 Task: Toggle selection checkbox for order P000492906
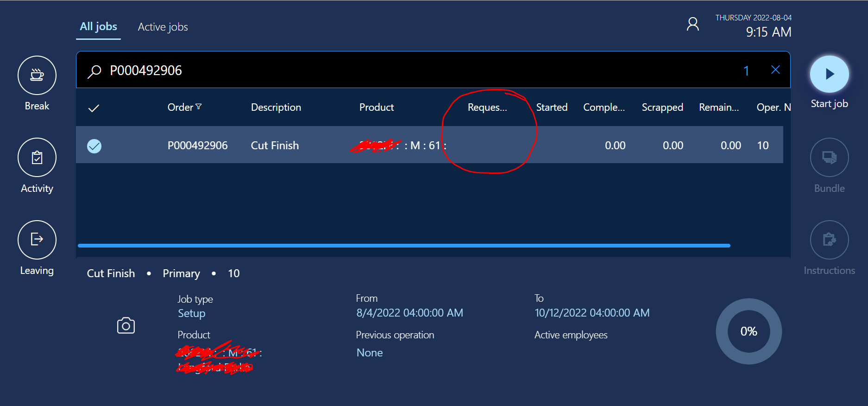tap(94, 146)
